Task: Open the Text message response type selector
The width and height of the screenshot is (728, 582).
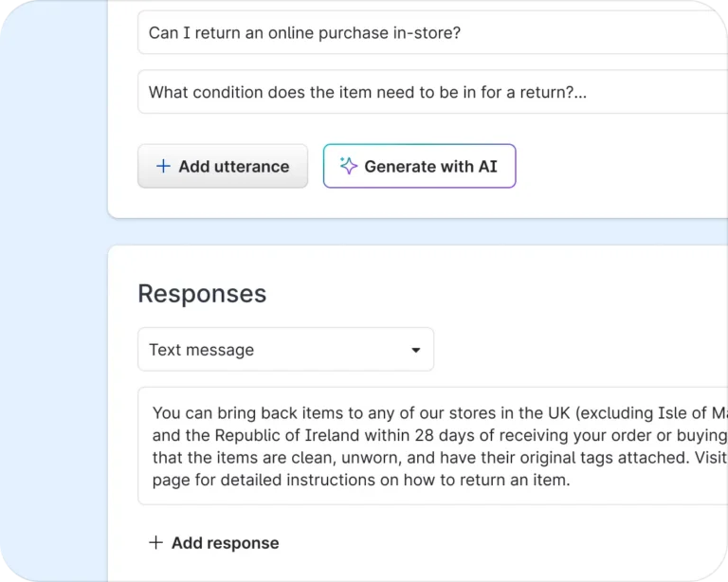Action: pos(286,350)
